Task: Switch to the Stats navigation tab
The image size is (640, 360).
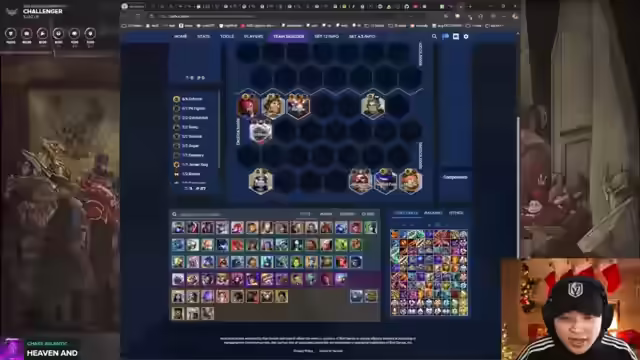Action: [x=203, y=36]
